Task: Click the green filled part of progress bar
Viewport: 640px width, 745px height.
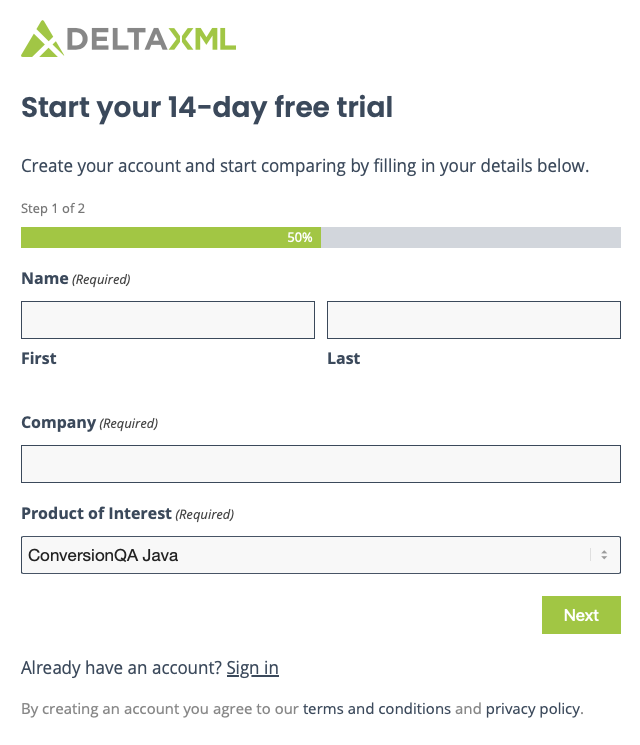Action: 150,238
